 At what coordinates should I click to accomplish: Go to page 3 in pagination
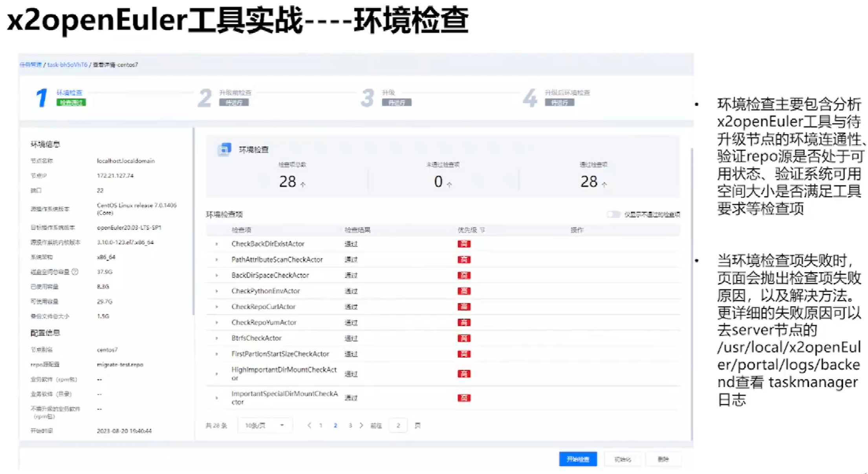pyautogui.click(x=350, y=425)
